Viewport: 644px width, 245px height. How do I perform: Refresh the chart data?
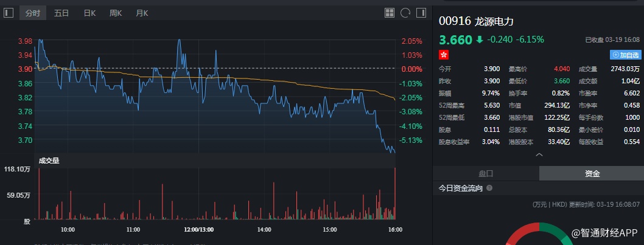pos(406,13)
